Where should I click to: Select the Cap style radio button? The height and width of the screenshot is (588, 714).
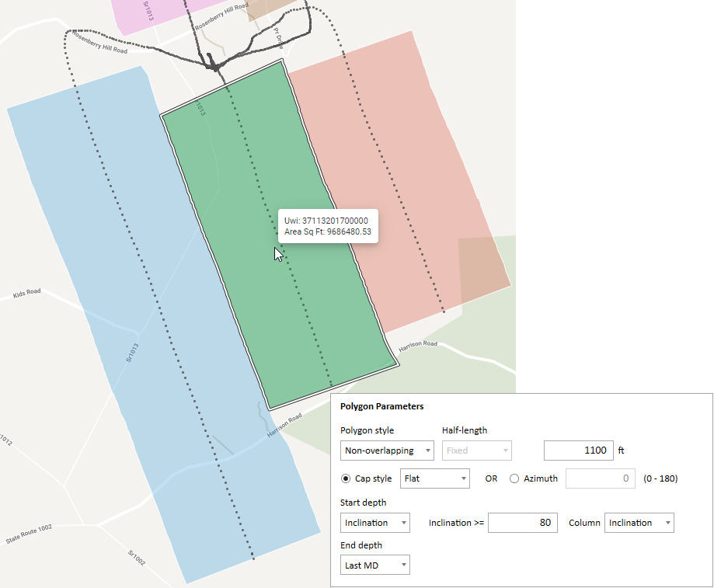(x=347, y=478)
